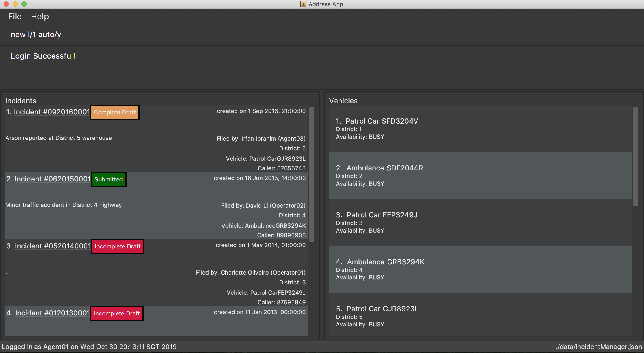Click the red close window button
The image size is (644, 353).
[6, 4]
